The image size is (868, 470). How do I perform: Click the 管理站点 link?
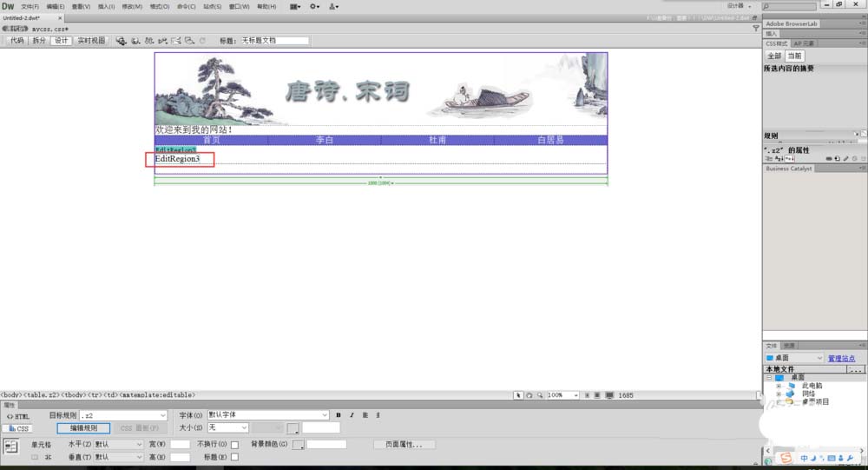840,358
